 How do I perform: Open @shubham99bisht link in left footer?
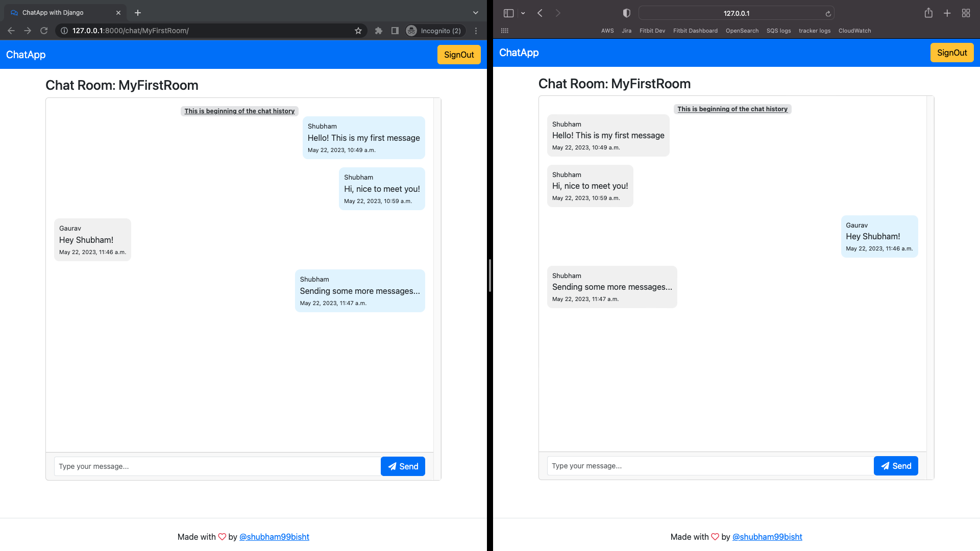(x=274, y=537)
